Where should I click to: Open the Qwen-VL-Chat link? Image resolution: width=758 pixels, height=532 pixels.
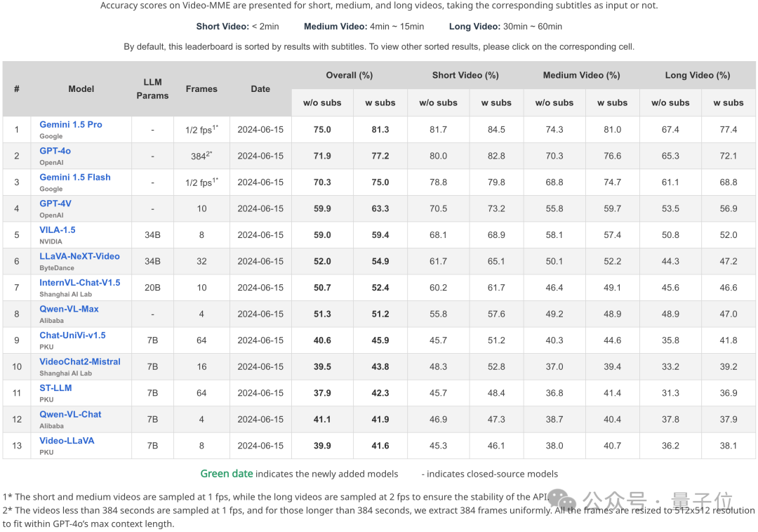point(70,414)
